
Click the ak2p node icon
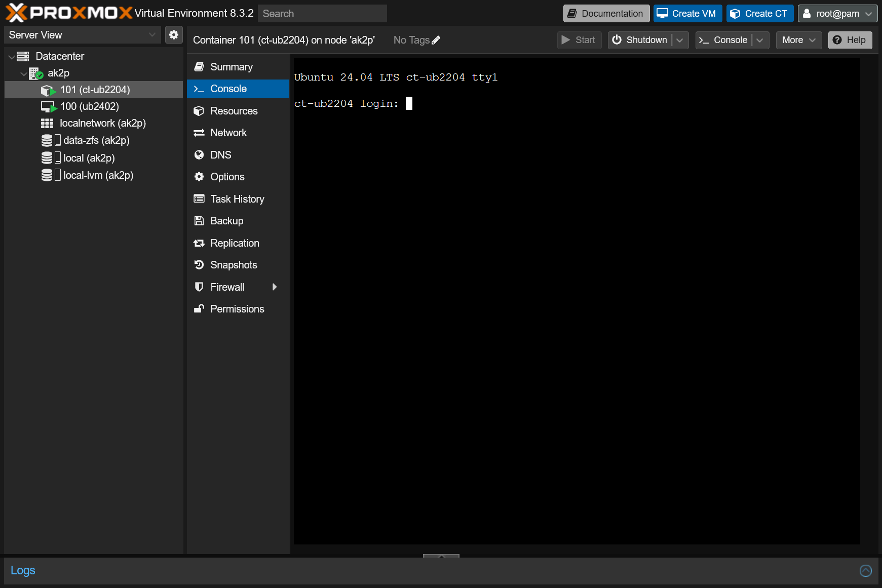[36, 73]
